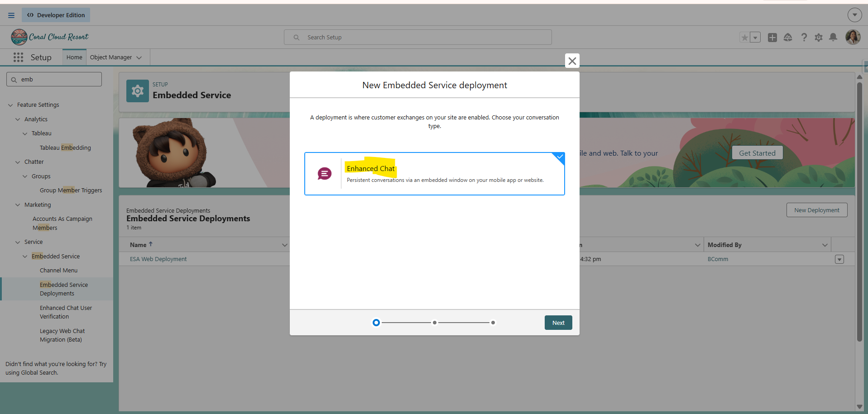Collapse the Embedded Service tree node

click(25, 257)
